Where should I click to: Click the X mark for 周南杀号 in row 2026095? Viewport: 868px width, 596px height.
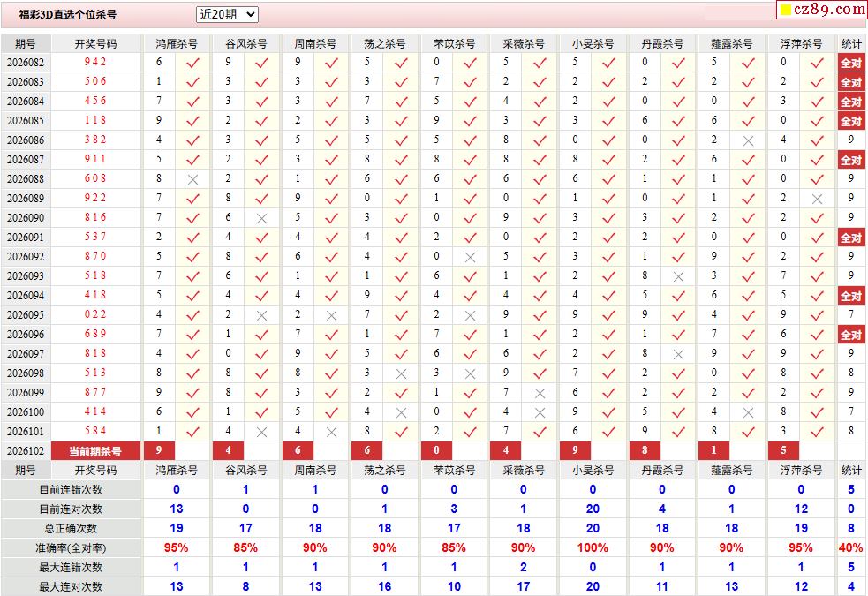[331, 315]
